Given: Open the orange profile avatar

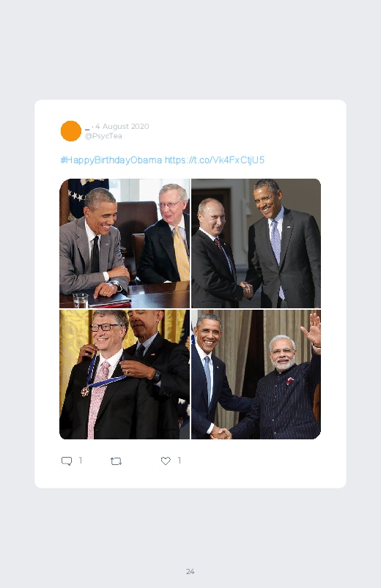Looking at the screenshot, I should coord(71,131).
